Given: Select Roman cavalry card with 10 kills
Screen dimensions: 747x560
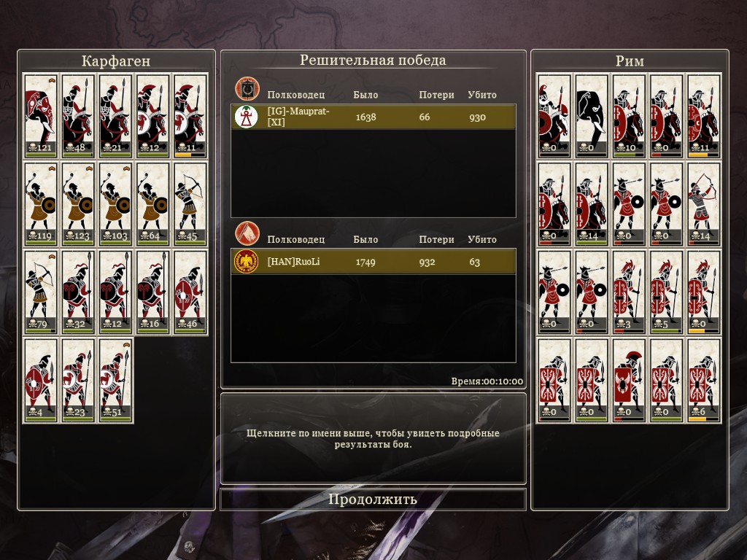Looking at the screenshot, I should point(629,116).
